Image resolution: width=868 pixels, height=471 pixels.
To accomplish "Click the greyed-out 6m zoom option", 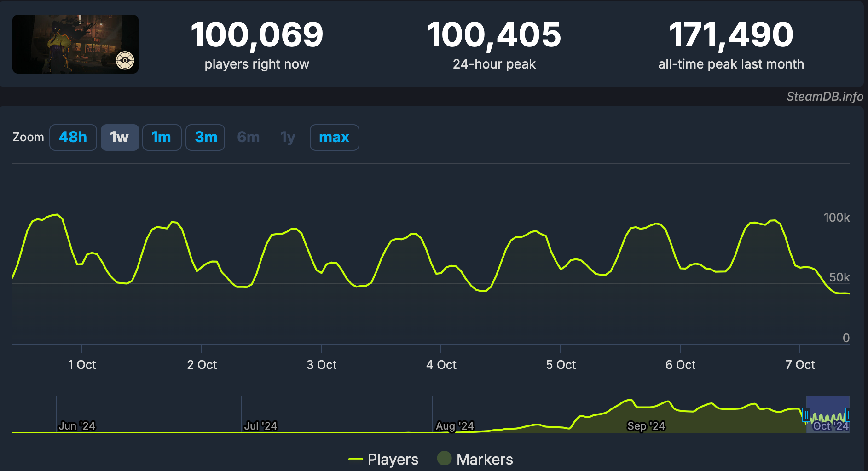I will (x=248, y=137).
